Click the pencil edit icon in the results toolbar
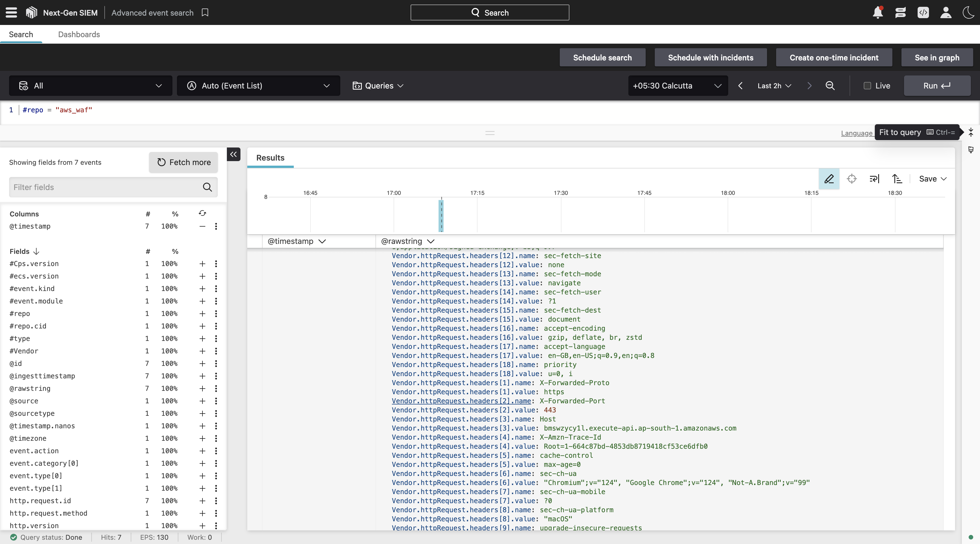 click(829, 179)
